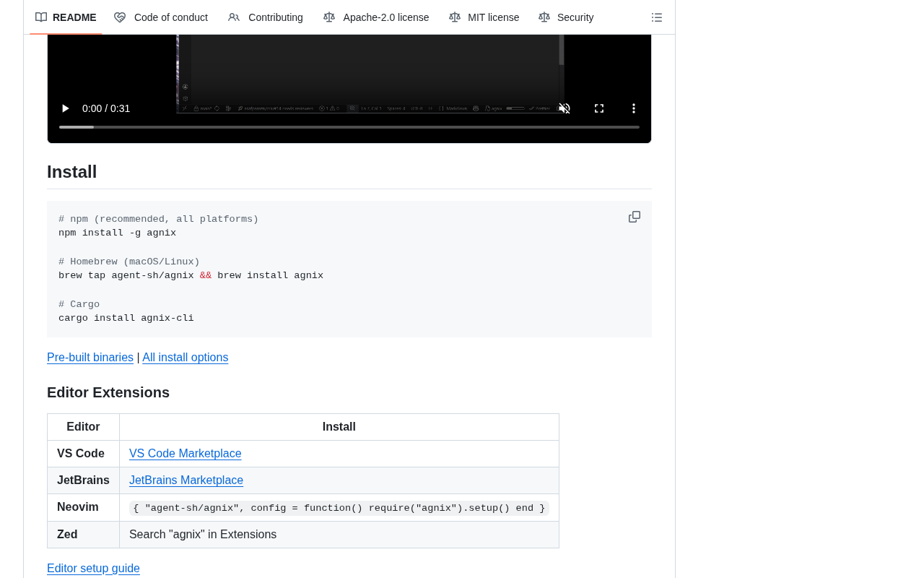Open Apache-2.0 license tab
Viewport: 924px width, 578px height.
(376, 17)
